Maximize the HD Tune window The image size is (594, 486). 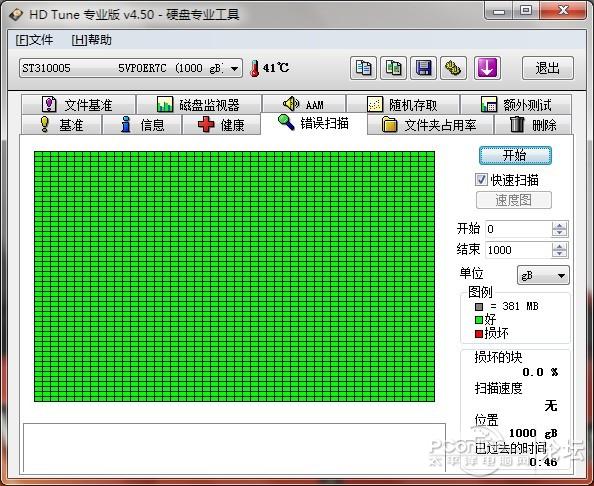tap(526, 11)
